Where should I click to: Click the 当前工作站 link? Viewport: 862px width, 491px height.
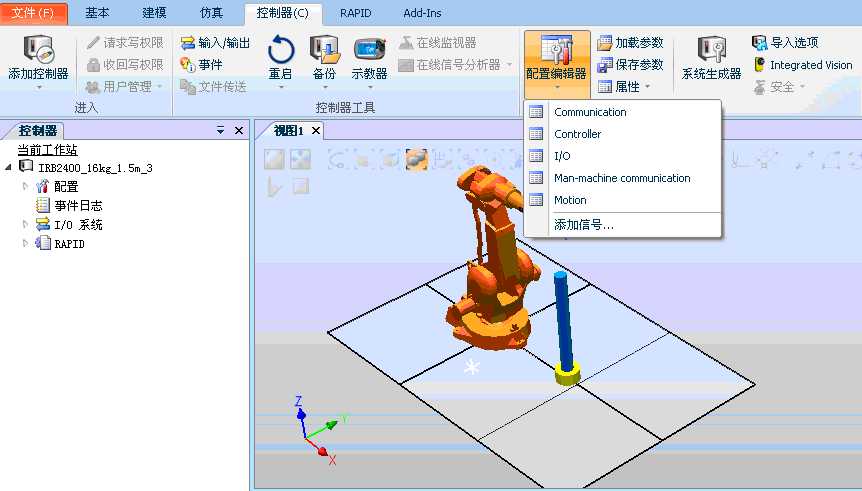(47, 150)
